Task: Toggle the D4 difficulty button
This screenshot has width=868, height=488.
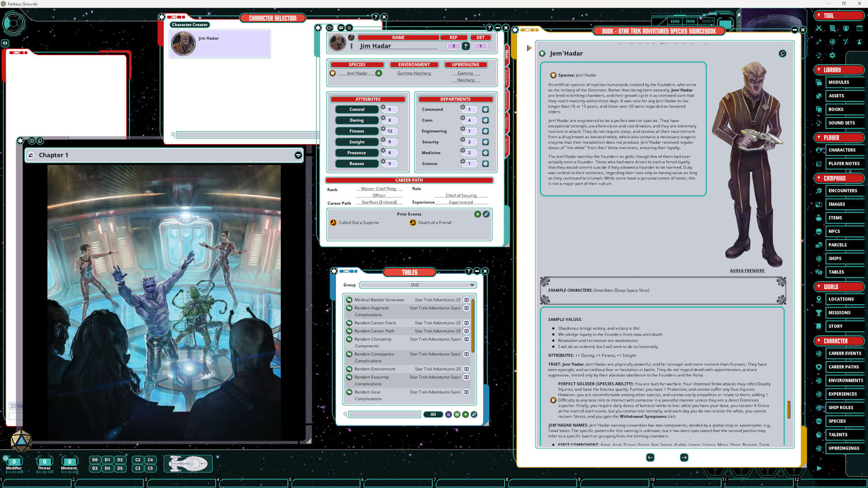Action: tap(108, 468)
